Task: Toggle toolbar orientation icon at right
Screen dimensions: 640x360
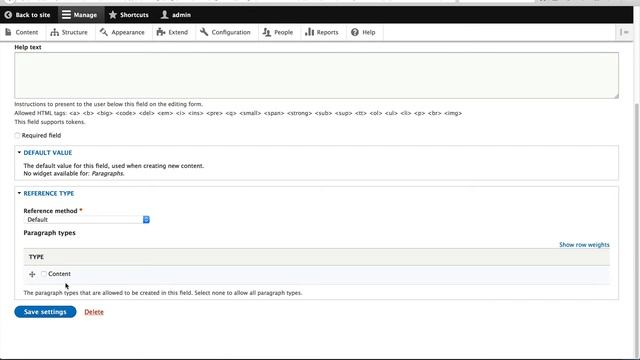Action: [x=624, y=32]
